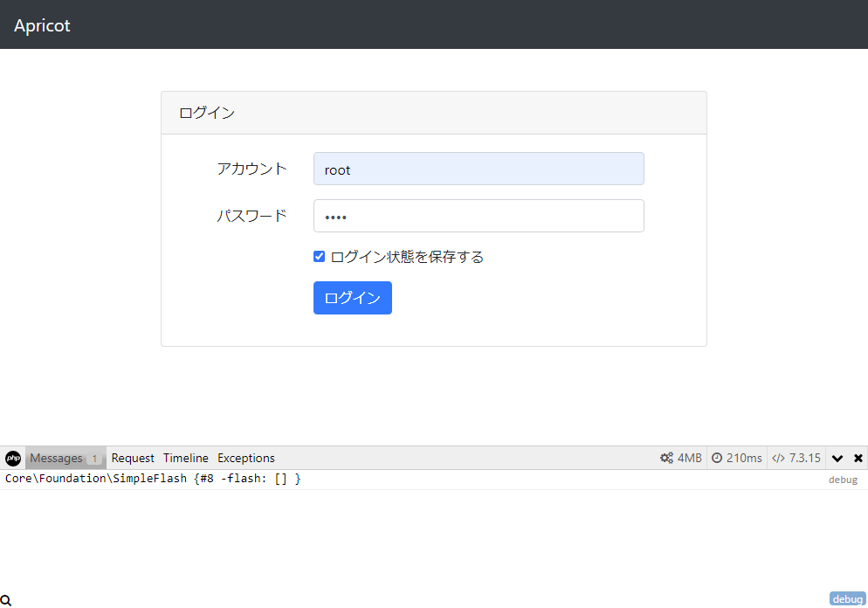Viewport: 868px width, 608px height.
Task: Click the ログイン状態を保存する label text
Action: (x=407, y=257)
